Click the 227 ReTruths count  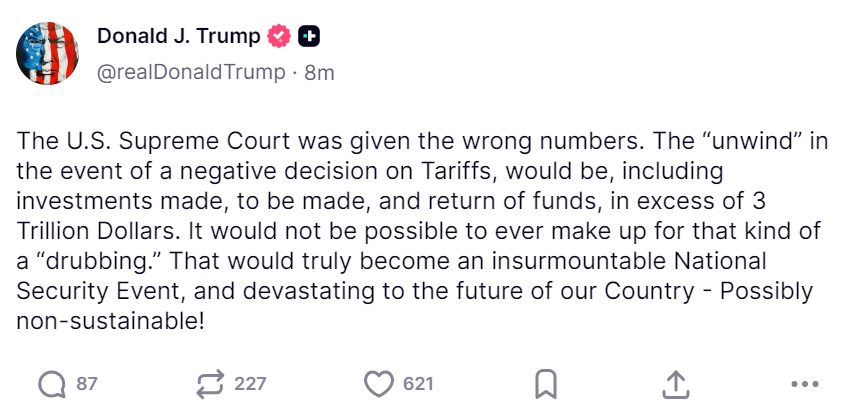pos(250,384)
